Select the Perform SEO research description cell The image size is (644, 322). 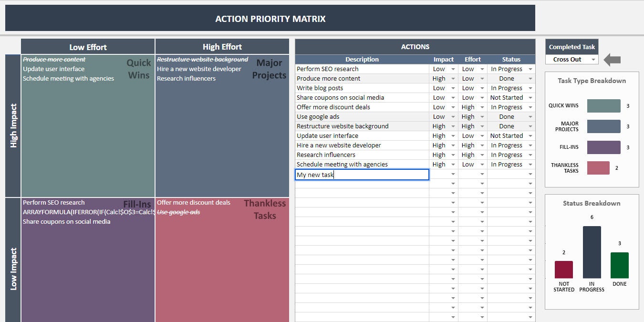pyautogui.click(x=362, y=69)
